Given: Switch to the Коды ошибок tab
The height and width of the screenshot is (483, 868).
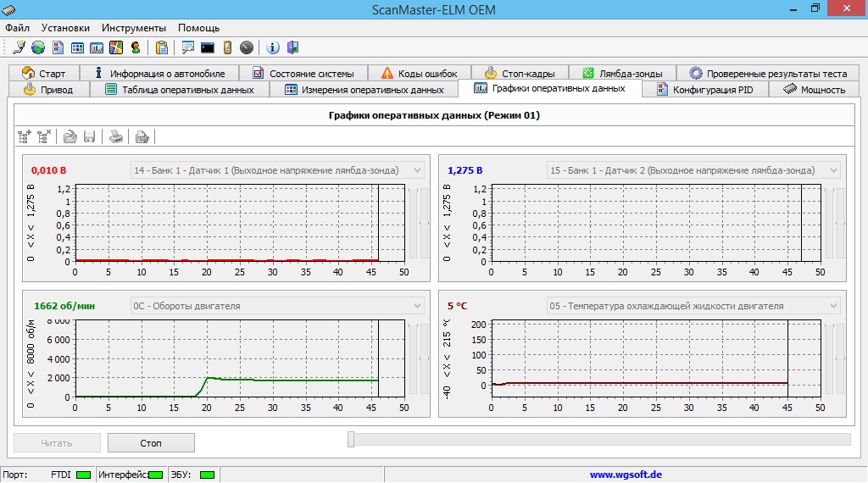Looking at the screenshot, I should (420, 74).
